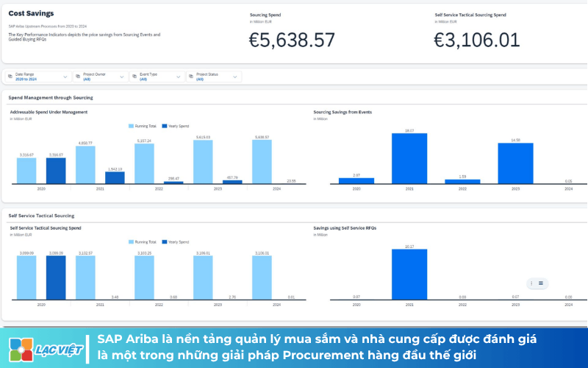Viewport: 588px width, 368px height.
Task: Click the Savings using Self Service RFQs chart title
Action: [345, 228]
